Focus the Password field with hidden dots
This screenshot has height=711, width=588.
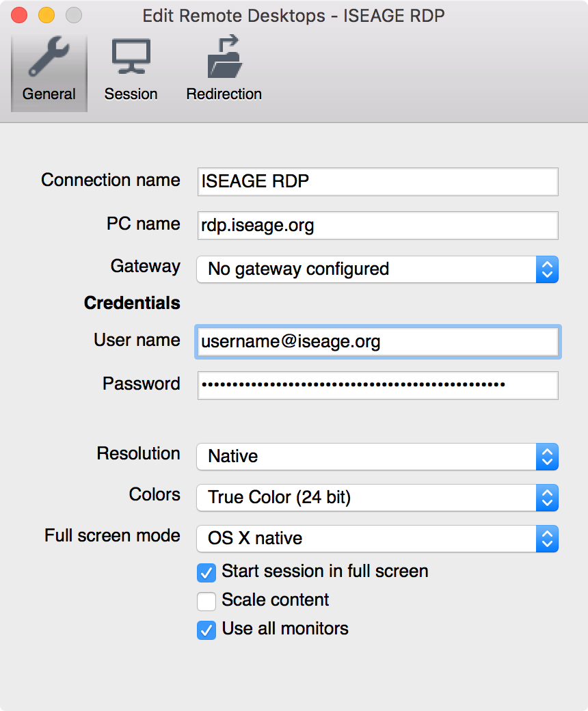click(x=376, y=385)
